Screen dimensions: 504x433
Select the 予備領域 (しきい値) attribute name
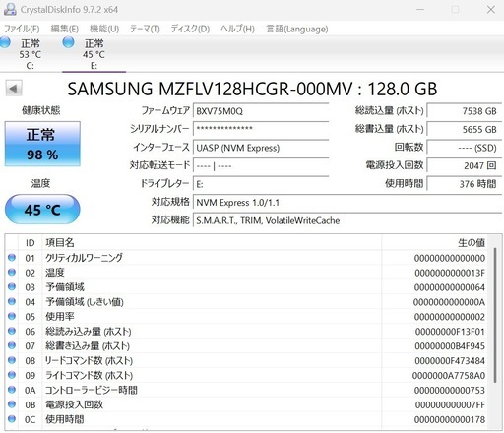click(x=85, y=302)
